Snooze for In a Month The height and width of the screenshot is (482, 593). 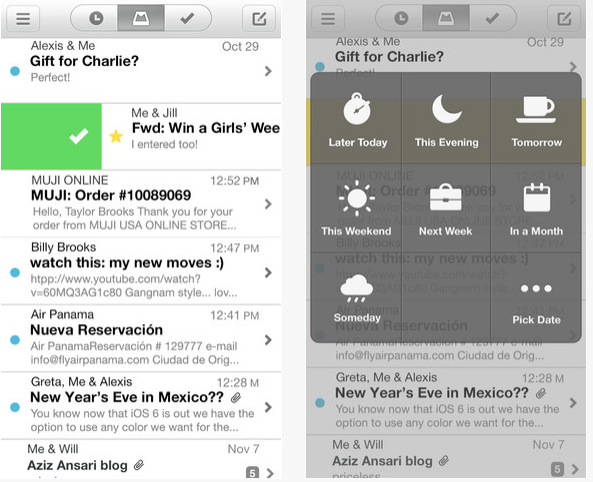536,208
